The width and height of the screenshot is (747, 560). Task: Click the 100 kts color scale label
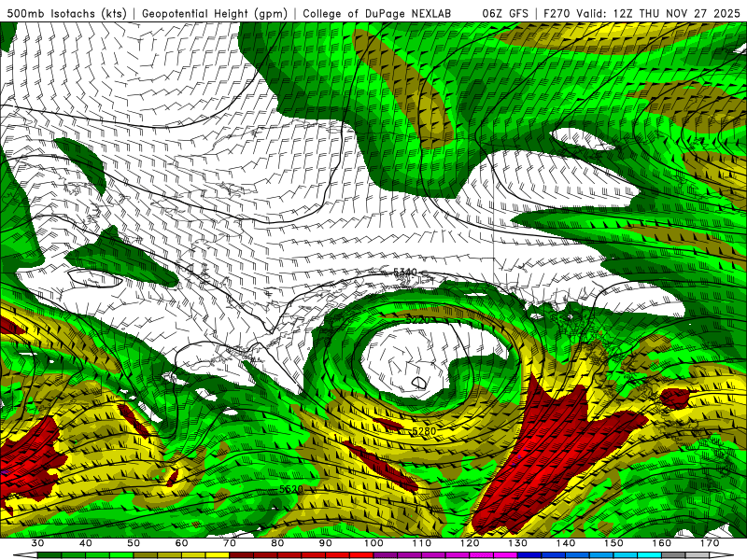373,543
